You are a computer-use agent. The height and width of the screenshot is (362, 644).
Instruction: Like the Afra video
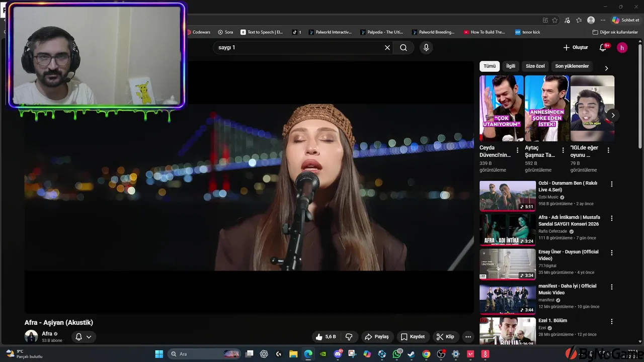coord(326,337)
